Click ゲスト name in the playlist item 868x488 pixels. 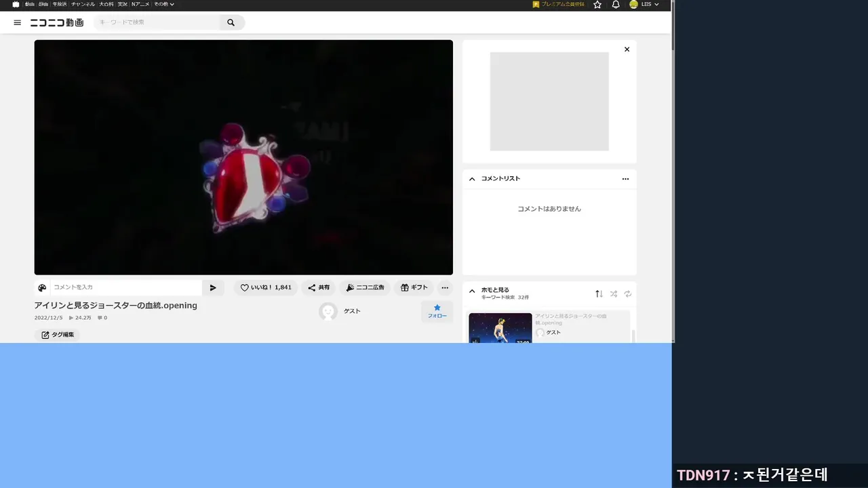tap(553, 333)
